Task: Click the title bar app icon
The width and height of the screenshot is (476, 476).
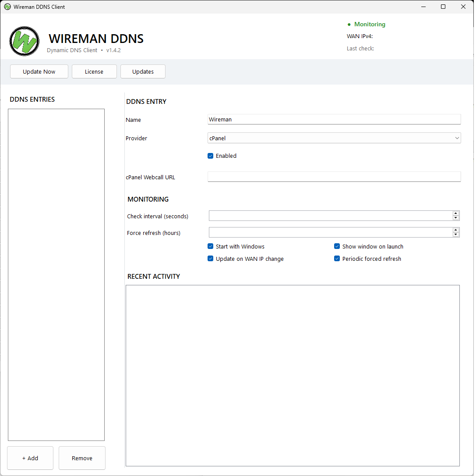Action: pos(7,7)
